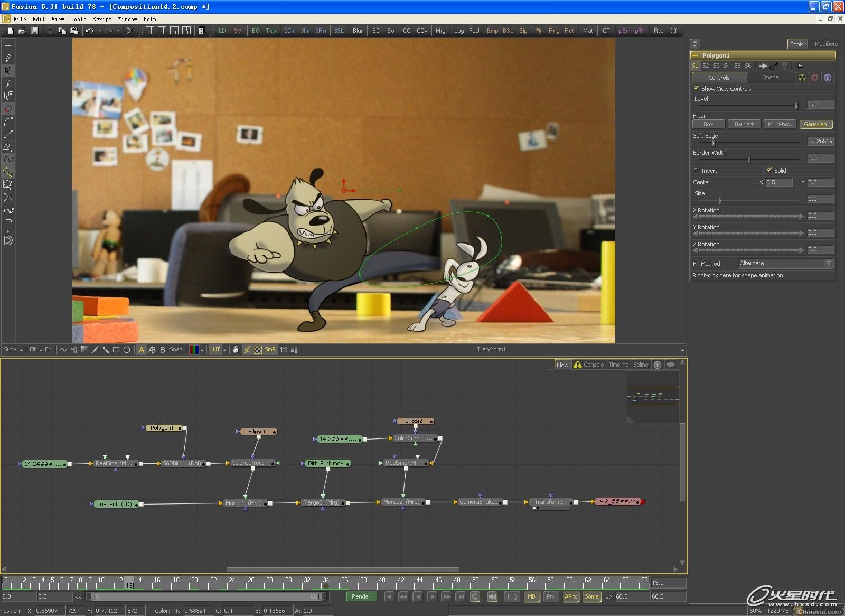Select the Multi-box filter button

(x=780, y=124)
